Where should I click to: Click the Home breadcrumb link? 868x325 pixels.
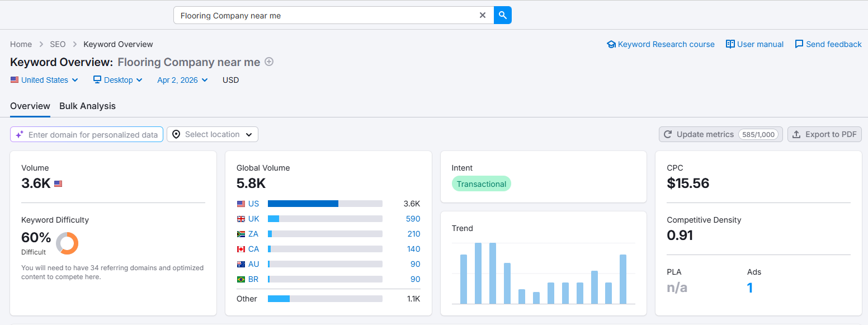tap(21, 44)
